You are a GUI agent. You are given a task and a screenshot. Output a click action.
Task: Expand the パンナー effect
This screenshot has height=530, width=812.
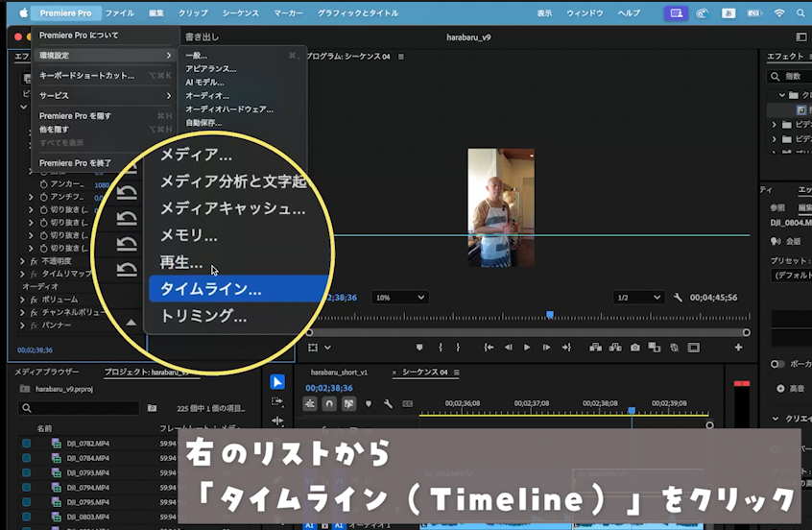tap(22, 325)
